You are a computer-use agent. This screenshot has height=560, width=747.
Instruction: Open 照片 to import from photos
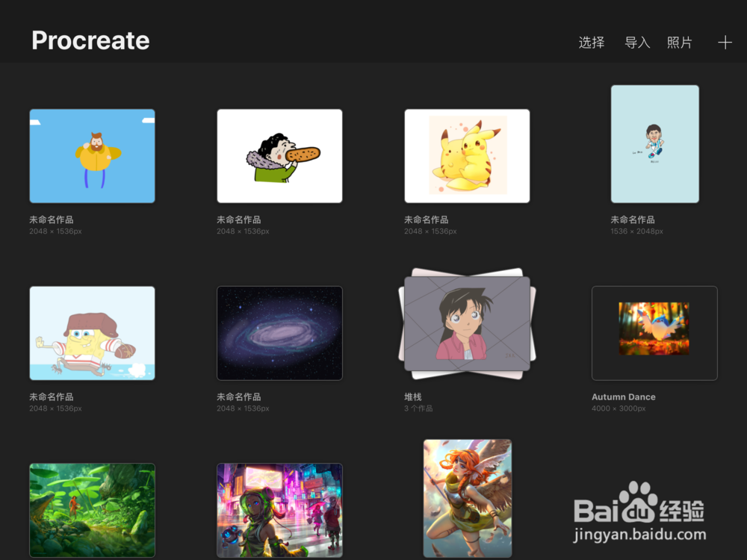[x=679, y=43]
